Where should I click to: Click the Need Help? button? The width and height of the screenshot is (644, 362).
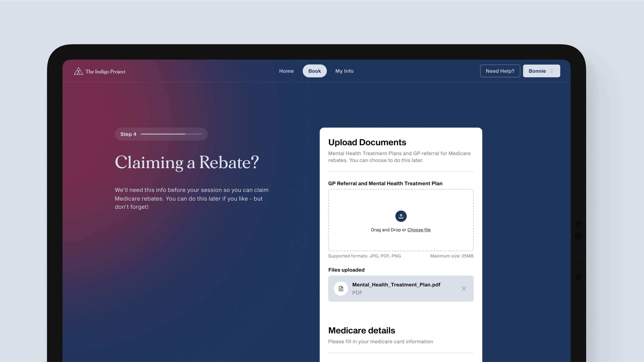point(500,71)
